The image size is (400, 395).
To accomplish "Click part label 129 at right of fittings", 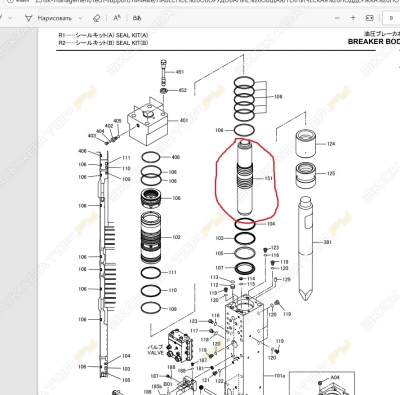I will point(286,280).
